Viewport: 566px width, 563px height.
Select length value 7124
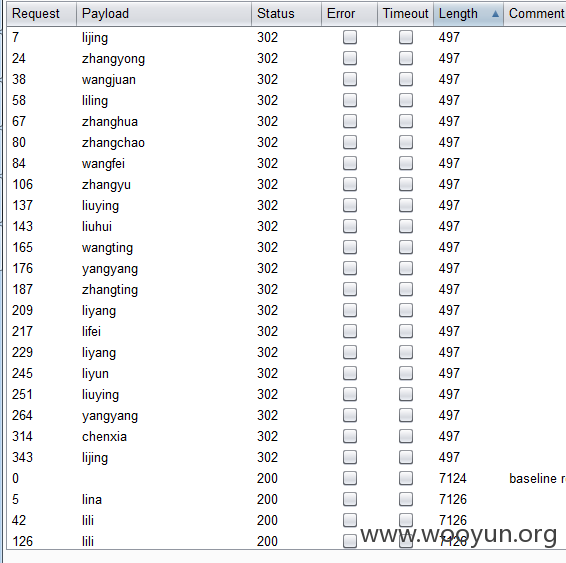click(x=453, y=479)
